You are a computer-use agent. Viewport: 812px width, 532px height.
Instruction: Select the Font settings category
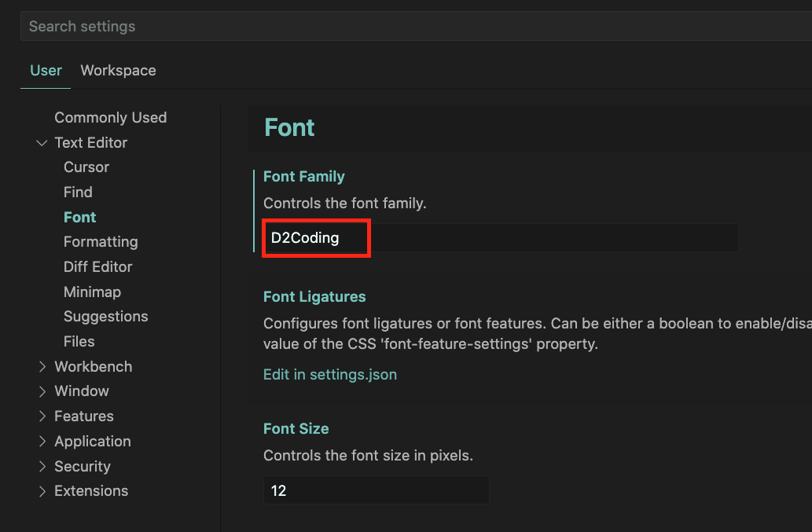pos(79,217)
